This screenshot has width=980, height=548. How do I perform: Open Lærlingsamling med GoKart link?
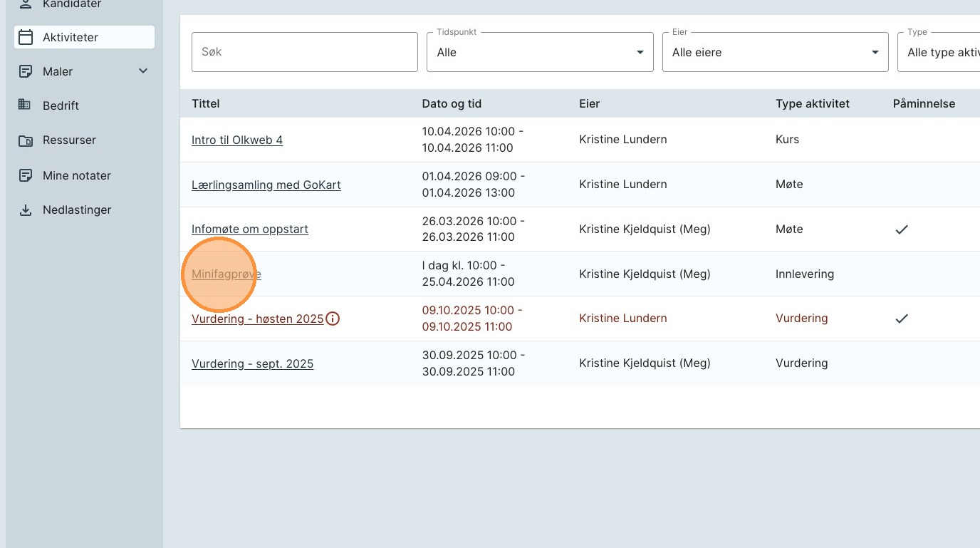[x=266, y=185]
